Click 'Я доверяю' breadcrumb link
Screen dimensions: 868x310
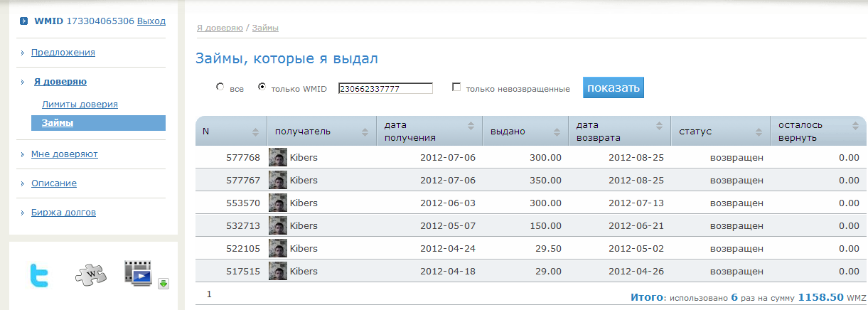click(x=220, y=28)
